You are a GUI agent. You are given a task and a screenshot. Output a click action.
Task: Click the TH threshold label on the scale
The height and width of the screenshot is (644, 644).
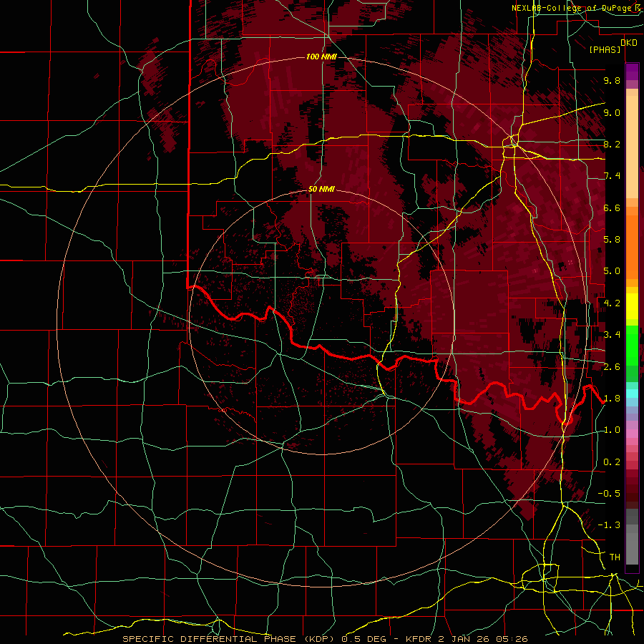[615, 557]
